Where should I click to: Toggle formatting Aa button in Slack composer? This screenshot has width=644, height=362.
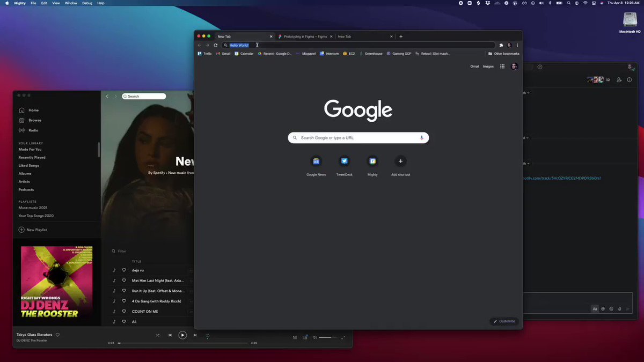pos(595,309)
